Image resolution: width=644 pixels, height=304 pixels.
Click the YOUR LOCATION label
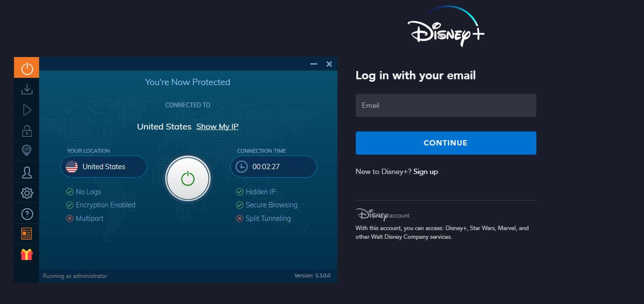(88, 151)
